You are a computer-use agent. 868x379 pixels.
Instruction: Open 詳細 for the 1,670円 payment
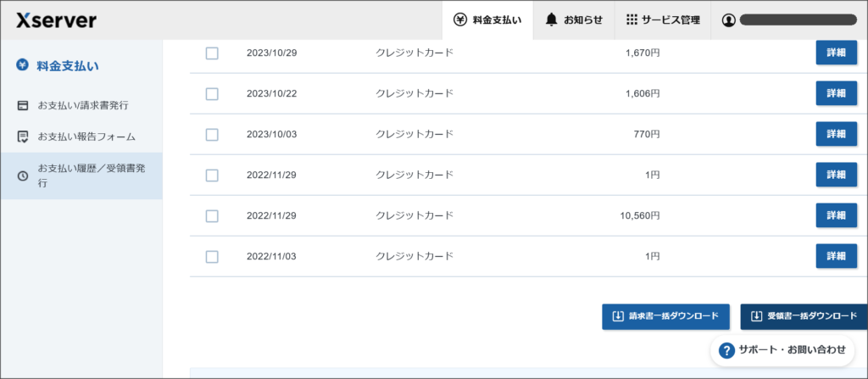point(836,53)
